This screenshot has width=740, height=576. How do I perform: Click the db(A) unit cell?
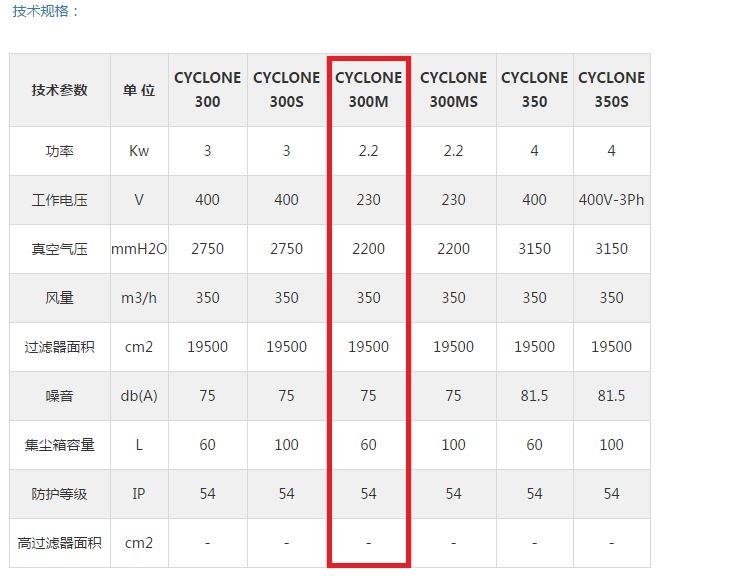pyautogui.click(x=139, y=396)
